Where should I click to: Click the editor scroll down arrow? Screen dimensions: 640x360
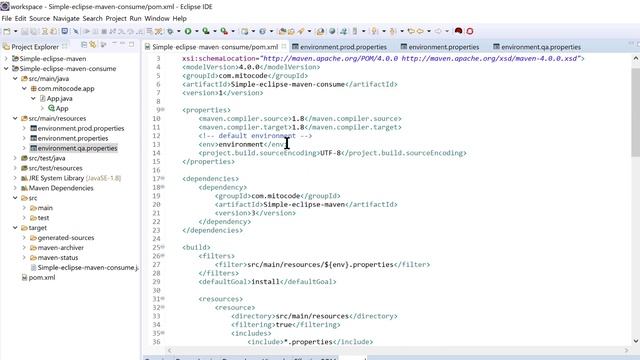pos(636,341)
